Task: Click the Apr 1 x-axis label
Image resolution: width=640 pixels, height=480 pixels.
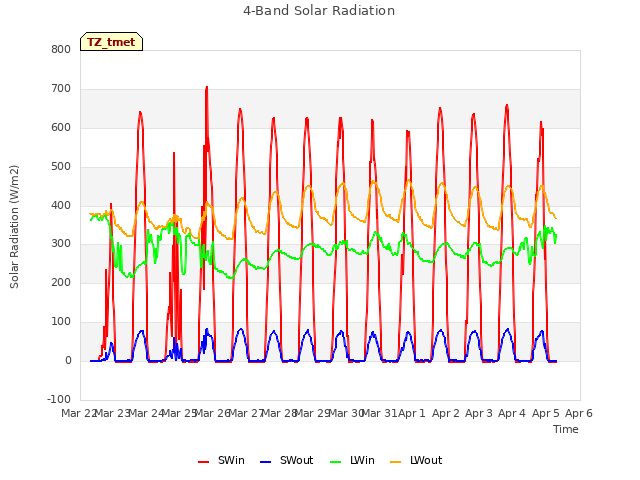Action: [x=412, y=413]
